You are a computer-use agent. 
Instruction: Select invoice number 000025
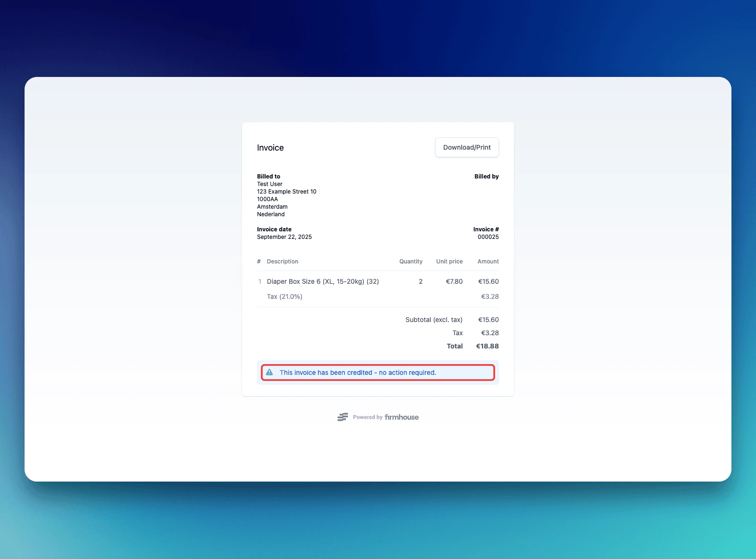489,237
